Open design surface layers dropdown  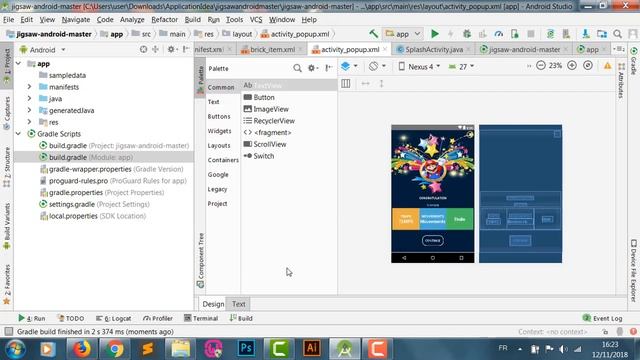coord(349,66)
